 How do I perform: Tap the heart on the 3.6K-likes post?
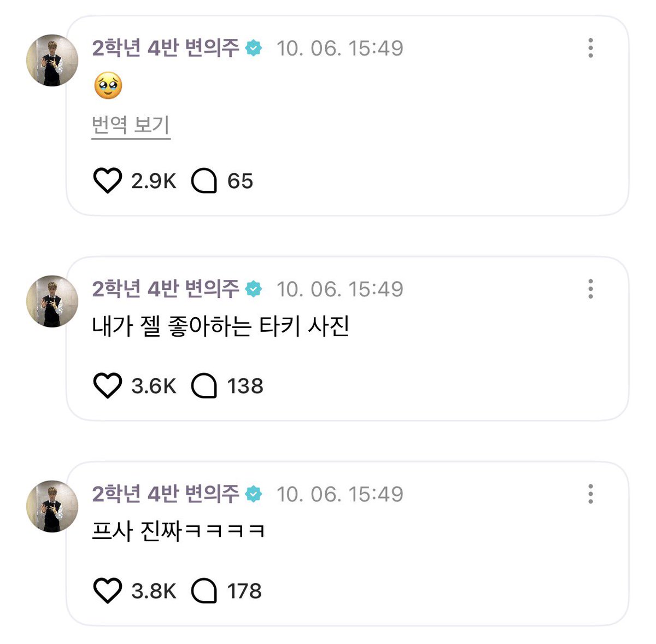tap(107, 386)
